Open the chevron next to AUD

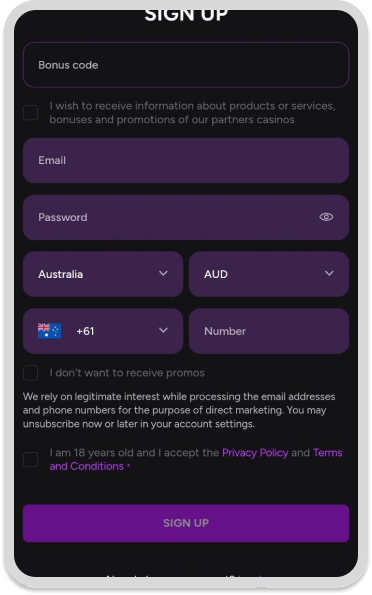pyautogui.click(x=329, y=273)
